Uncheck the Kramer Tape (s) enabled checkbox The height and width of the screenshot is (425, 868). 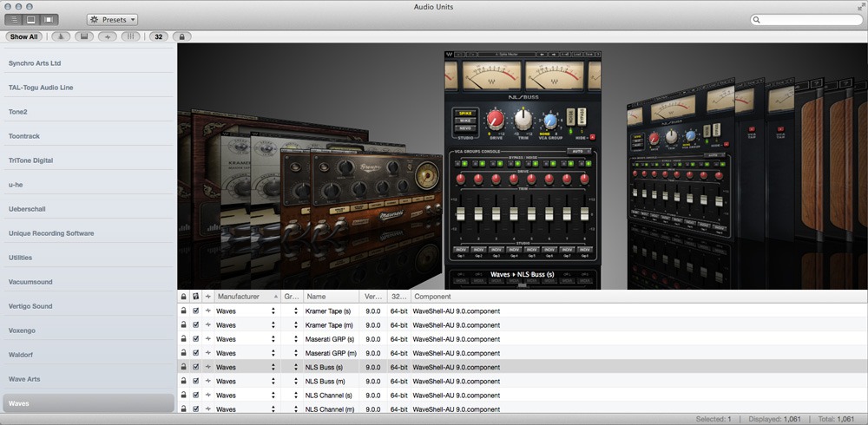[195, 311]
